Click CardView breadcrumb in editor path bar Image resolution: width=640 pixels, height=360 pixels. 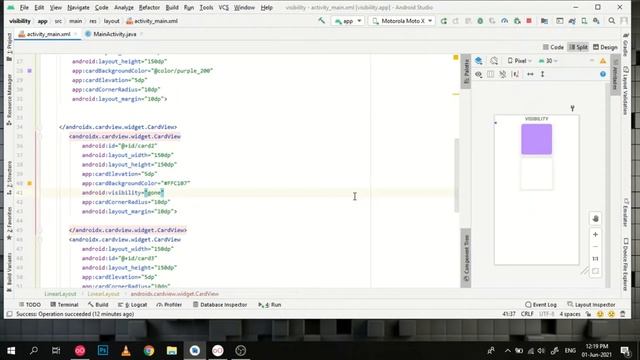[175, 293]
